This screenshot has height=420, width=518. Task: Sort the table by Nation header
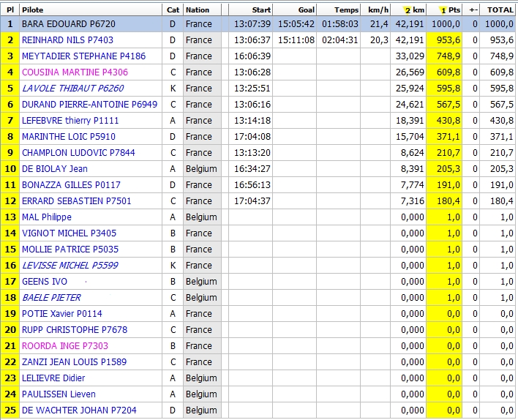point(198,10)
